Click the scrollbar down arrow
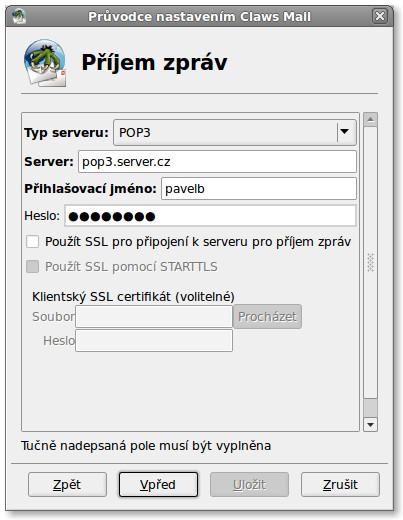403x520 pixels. click(370, 425)
